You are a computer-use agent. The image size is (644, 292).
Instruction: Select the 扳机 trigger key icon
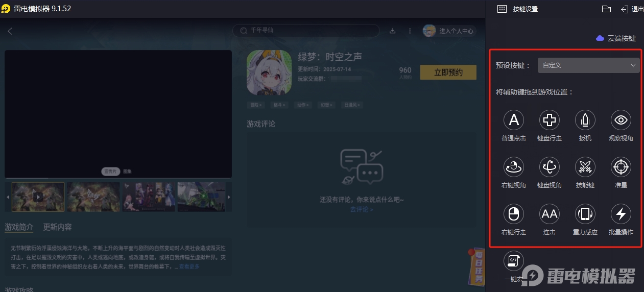(585, 120)
